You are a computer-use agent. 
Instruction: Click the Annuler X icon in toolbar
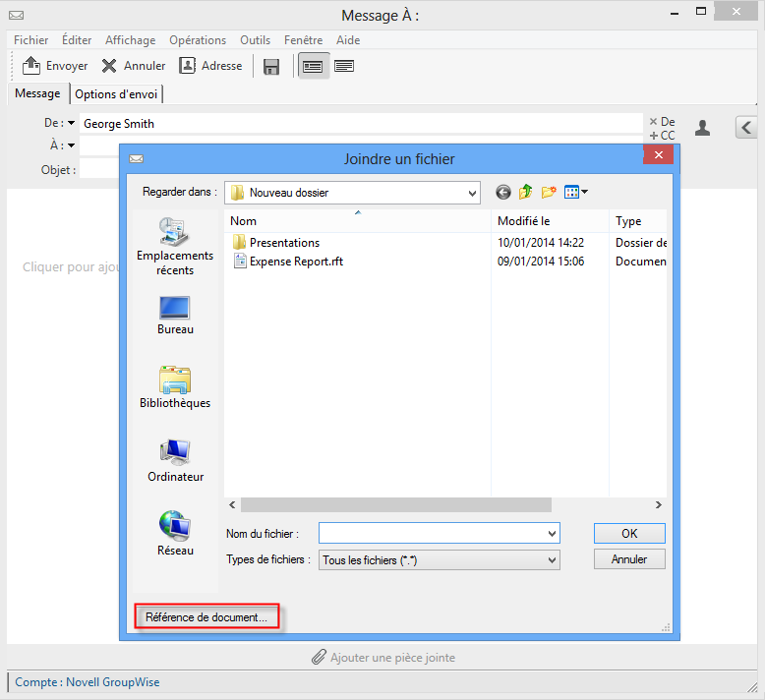pos(109,65)
